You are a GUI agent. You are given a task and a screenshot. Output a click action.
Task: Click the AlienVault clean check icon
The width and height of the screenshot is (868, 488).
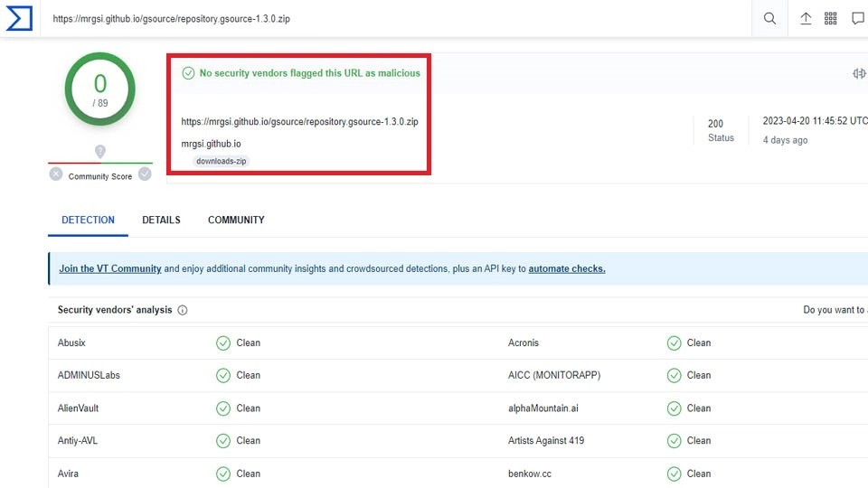tap(223, 408)
